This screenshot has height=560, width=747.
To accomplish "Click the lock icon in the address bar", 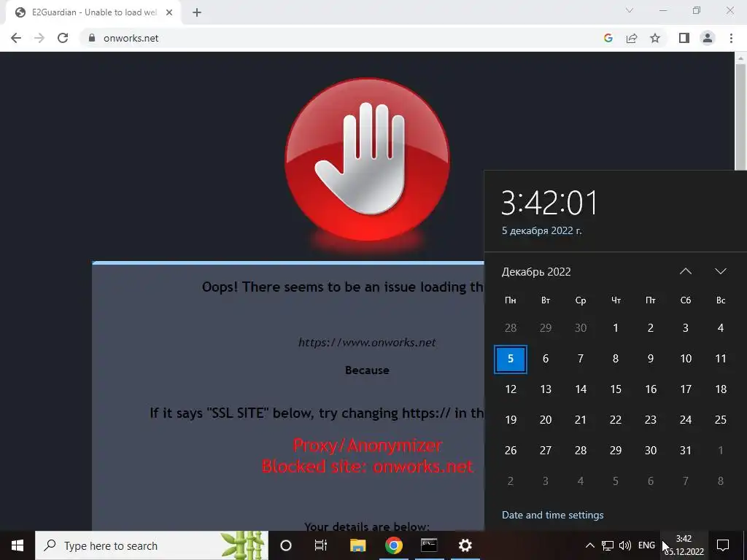I will point(92,38).
